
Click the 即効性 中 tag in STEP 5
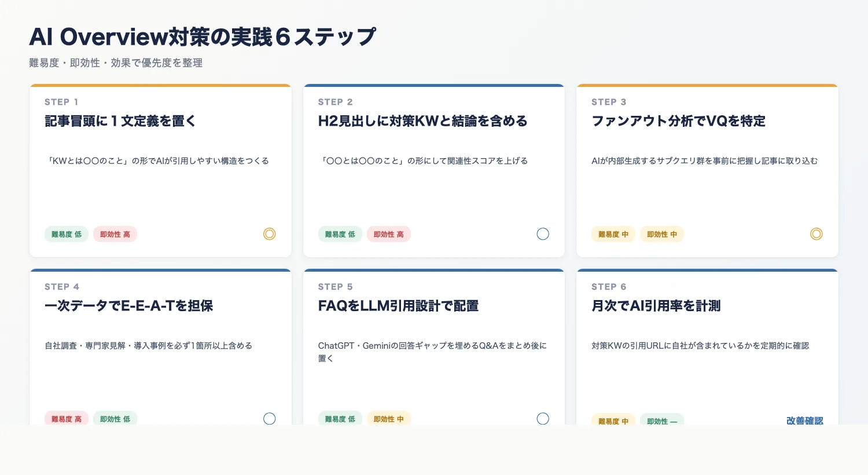(x=389, y=418)
